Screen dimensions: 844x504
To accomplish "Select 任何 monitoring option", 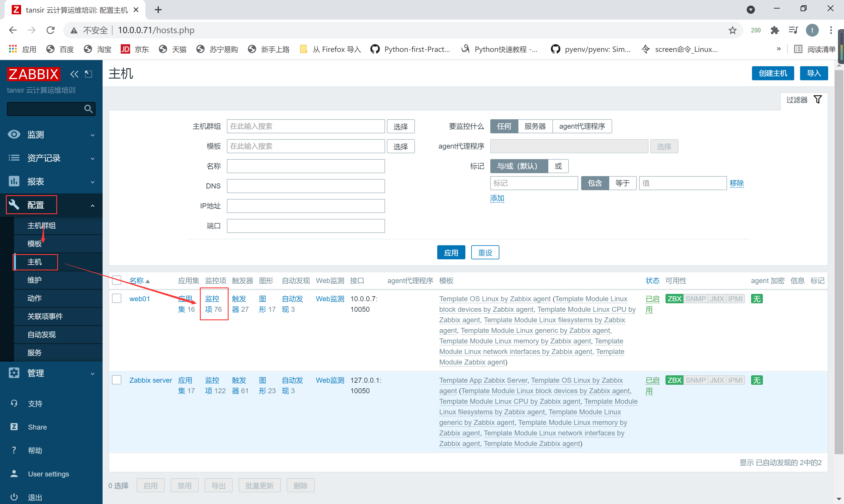I will (x=504, y=126).
